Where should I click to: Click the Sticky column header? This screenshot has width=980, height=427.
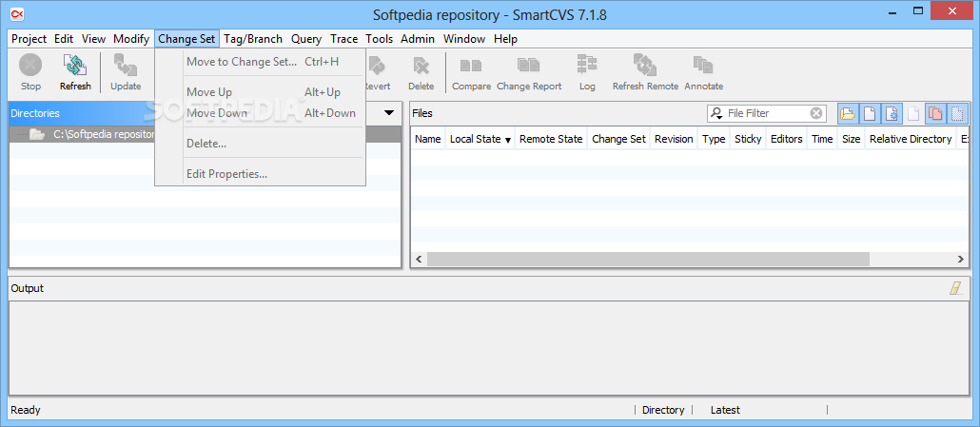[748, 139]
